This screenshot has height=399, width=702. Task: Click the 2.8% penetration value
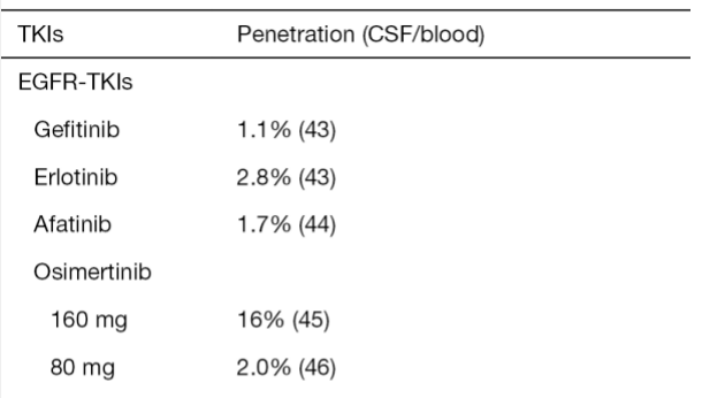(264, 177)
